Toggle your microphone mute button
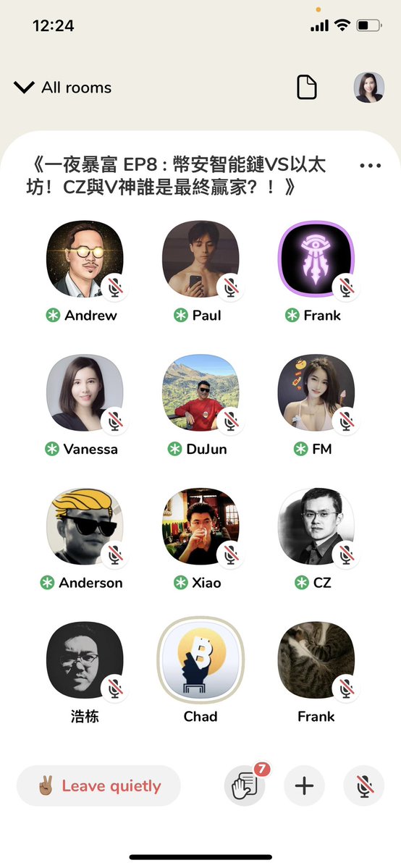Image resolution: width=401 pixels, height=868 pixels. pyautogui.click(x=364, y=785)
